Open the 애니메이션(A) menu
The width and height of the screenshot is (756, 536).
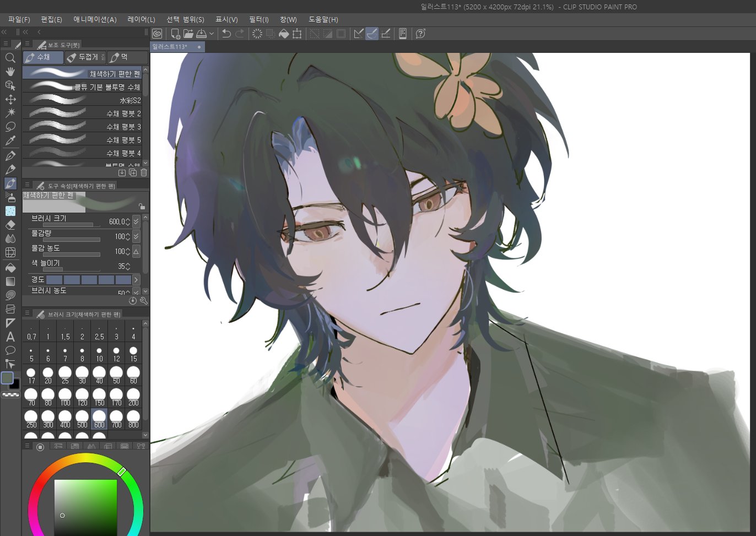click(x=95, y=19)
